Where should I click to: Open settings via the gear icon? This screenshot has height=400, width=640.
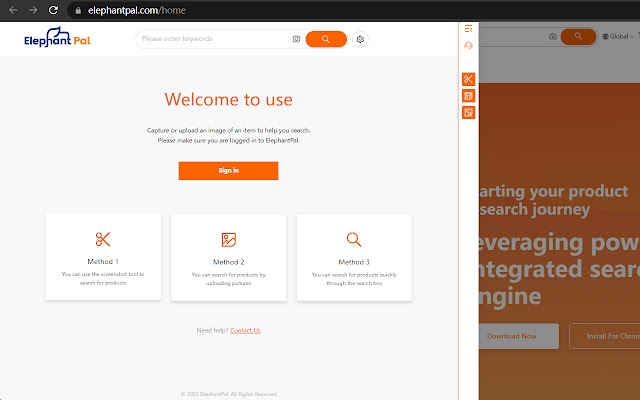pos(360,39)
